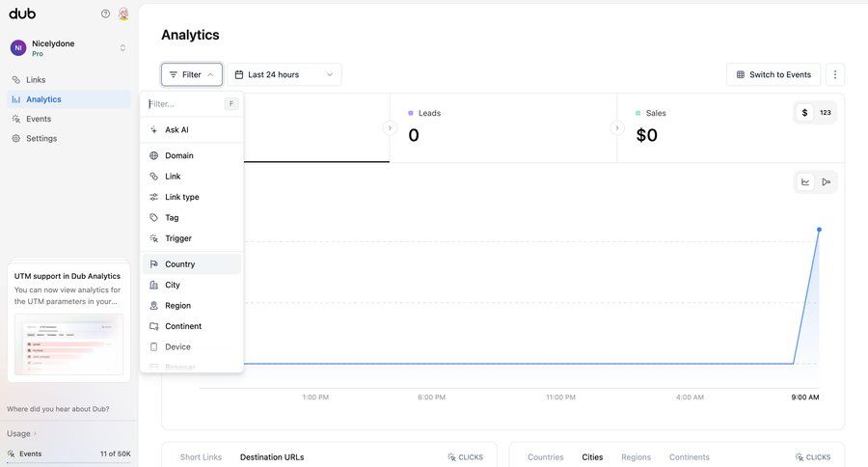Image resolution: width=868 pixels, height=467 pixels.
Task: Click the Device phone icon
Action: tap(154, 346)
